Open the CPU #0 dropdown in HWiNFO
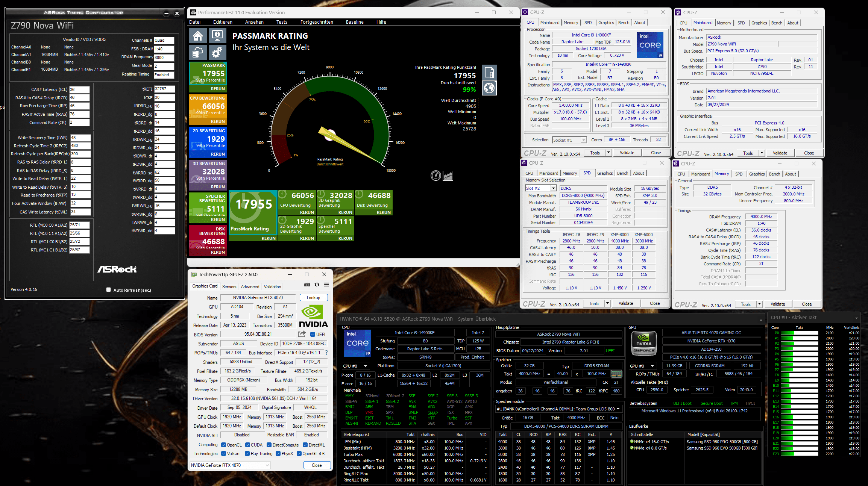 click(x=356, y=366)
